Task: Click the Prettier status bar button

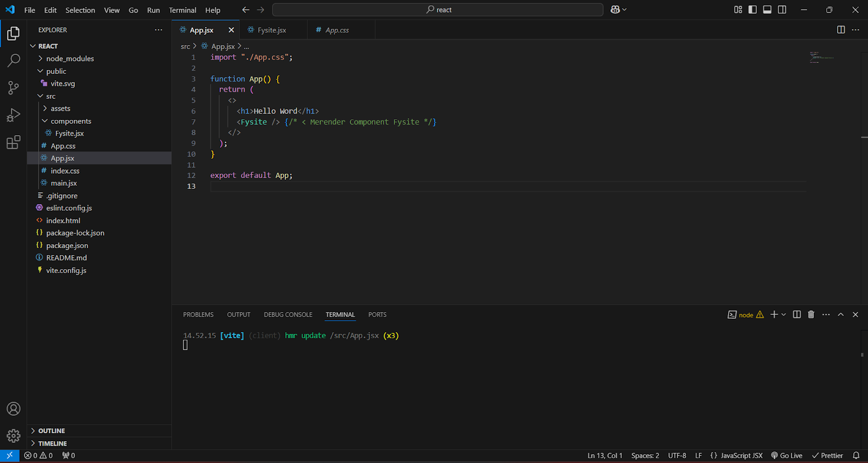Action: coord(827,456)
